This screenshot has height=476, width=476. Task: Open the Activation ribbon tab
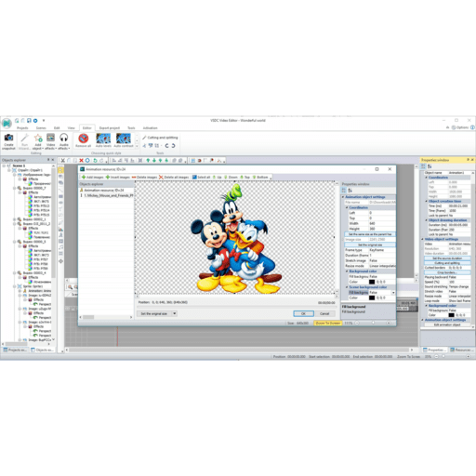point(150,128)
